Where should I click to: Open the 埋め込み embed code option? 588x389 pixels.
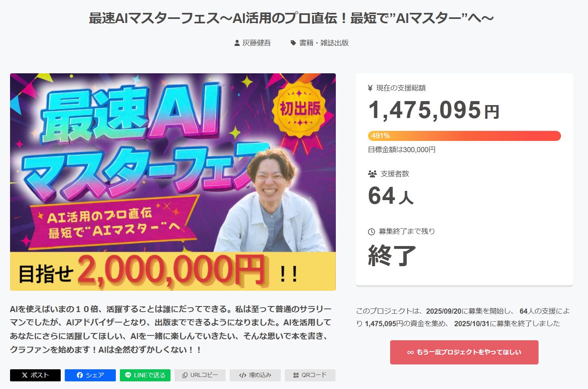tap(255, 375)
